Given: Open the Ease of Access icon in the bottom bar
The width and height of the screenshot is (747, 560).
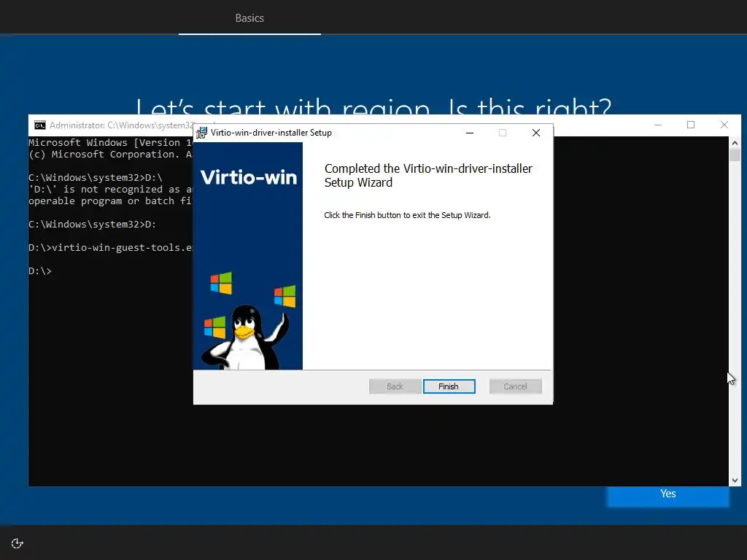Looking at the screenshot, I should click(18, 543).
